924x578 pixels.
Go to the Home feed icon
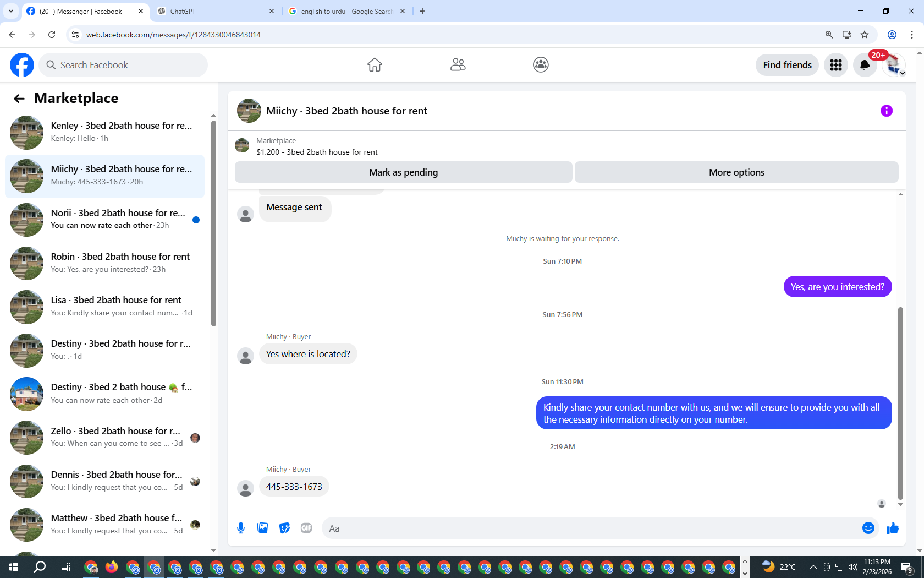tap(375, 65)
